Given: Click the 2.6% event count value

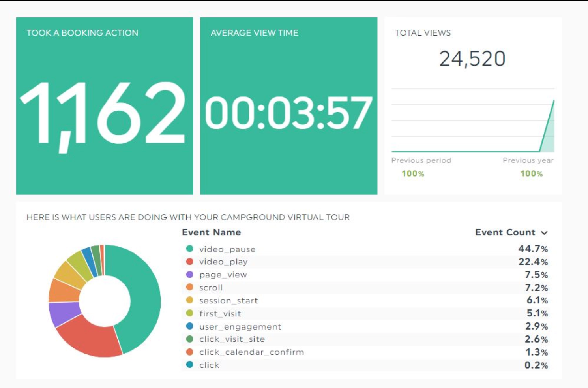Looking at the screenshot, I should pyautogui.click(x=536, y=339).
